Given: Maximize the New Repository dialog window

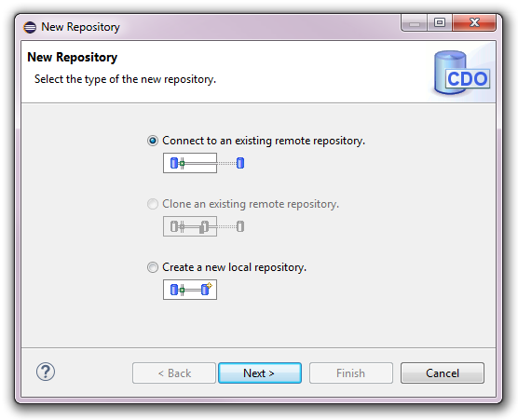Looking at the screenshot, I should 440,22.
